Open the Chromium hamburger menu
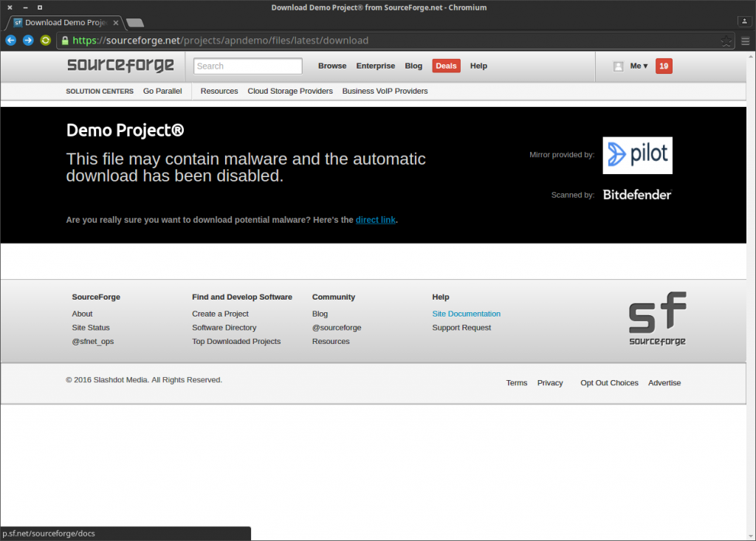Viewport: 756px width, 541px height. 745,41
